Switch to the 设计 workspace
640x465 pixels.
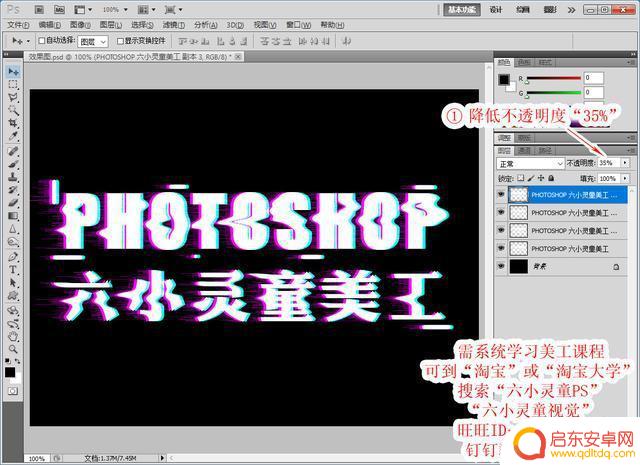496,9
